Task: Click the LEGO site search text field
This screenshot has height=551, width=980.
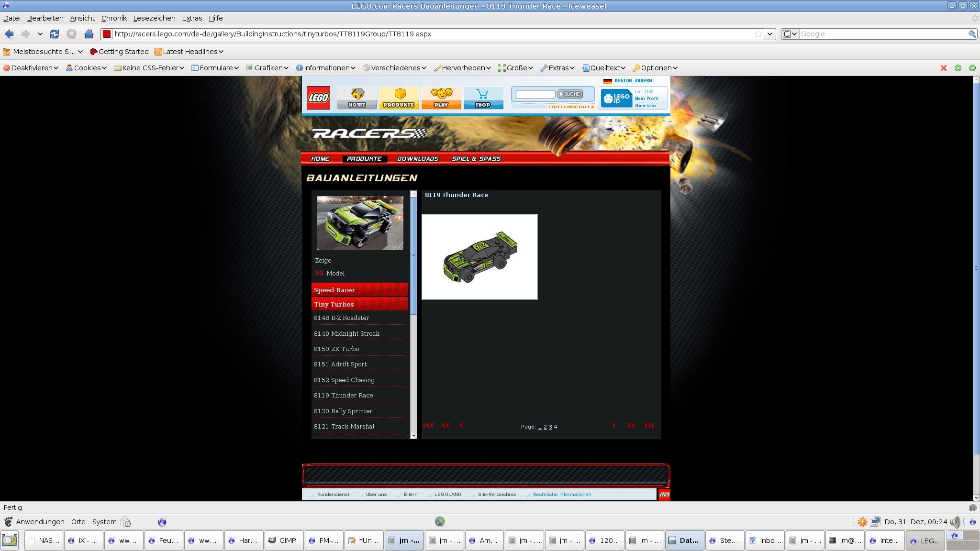Action: (535, 94)
